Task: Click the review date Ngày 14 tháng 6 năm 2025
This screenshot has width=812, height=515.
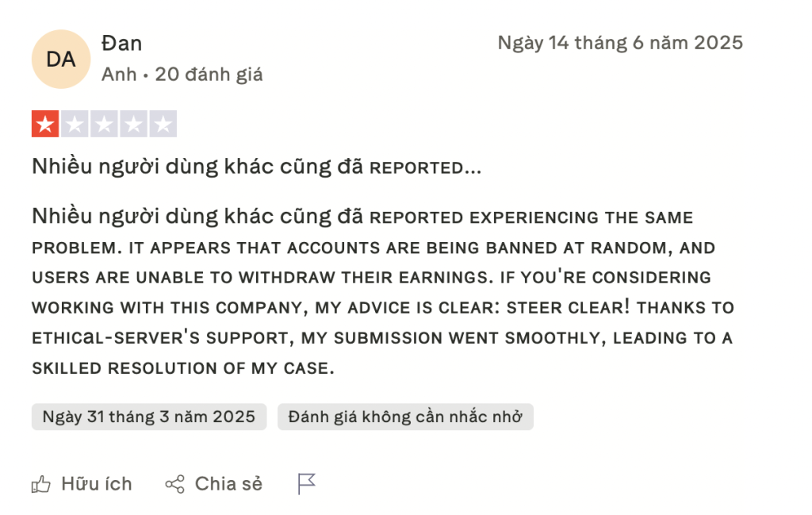Action: [620, 43]
